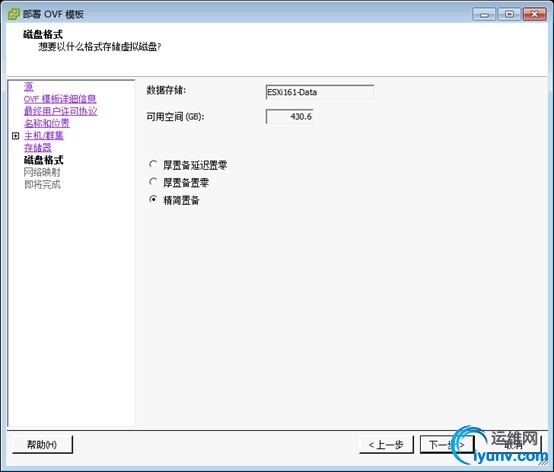554x472 pixels.
Task: Click the 想要以什么格式存储虚拟磁盘? prompt text
Action: (100, 47)
